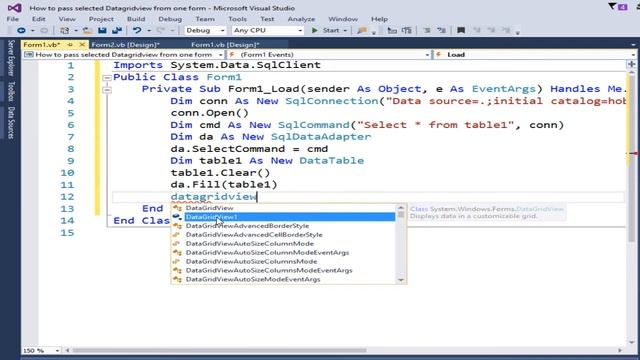The width and height of the screenshot is (640, 360).
Task: Open the File menu
Action: 13,19
